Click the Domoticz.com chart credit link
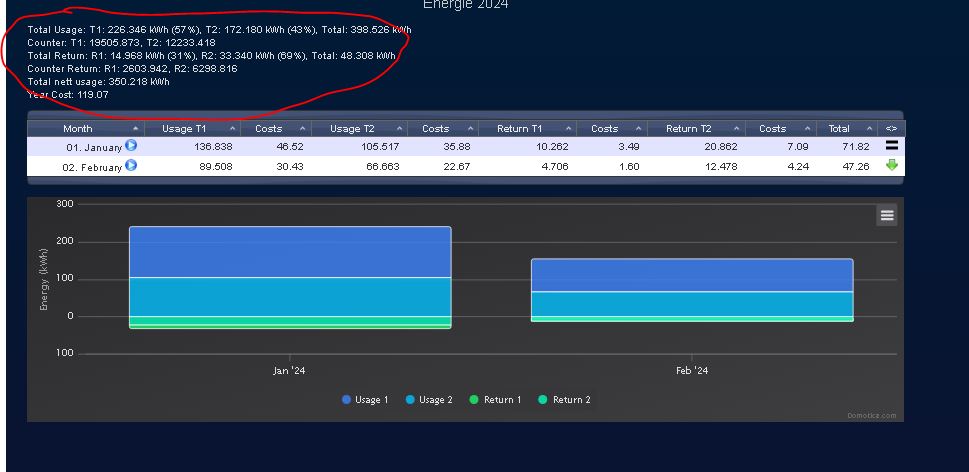 click(871, 416)
